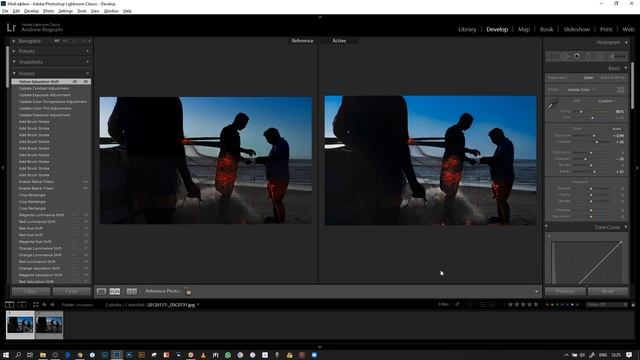Select the second filmstrip thumbnail

(x=49, y=325)
